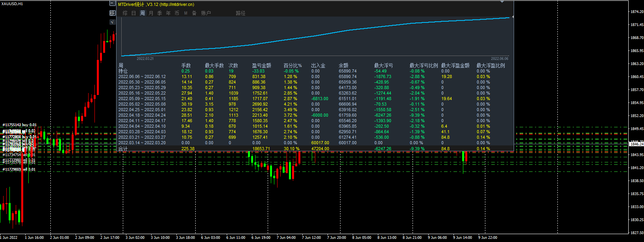Click the 7 Jun 12:00 time axis label
The image size is (644, 242).
click(x=311, y=238)
